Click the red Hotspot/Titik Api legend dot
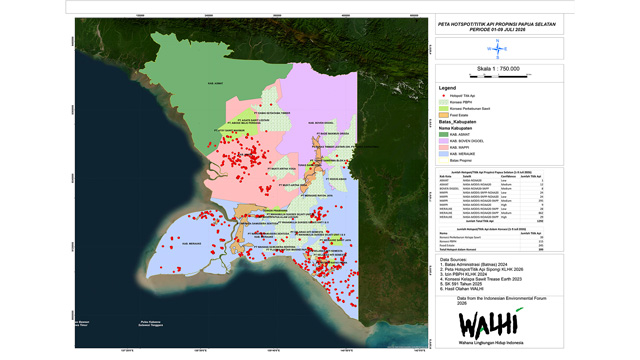Image resolution: width=640 pixels, height=360 pixels. (x=443, y=96)
